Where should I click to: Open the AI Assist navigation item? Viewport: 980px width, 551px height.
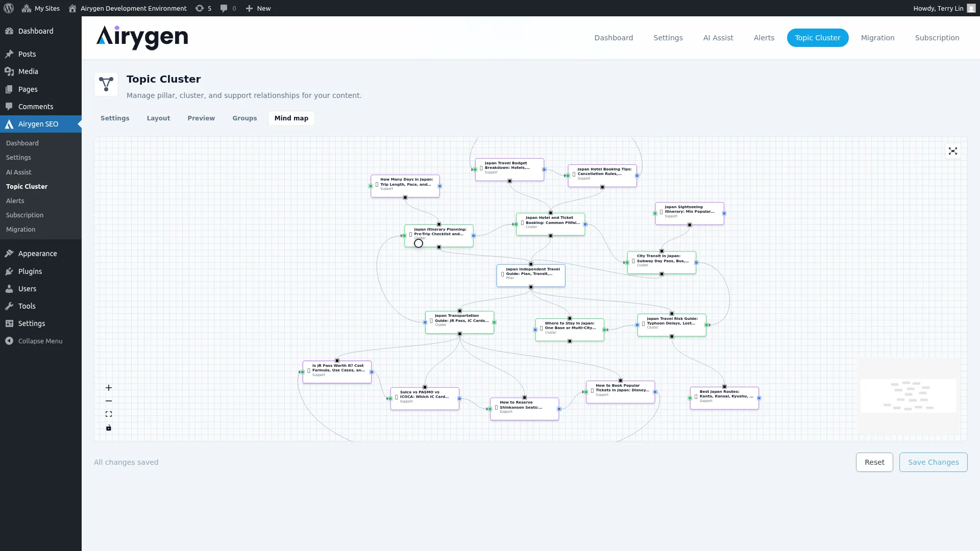pos(718,37)
